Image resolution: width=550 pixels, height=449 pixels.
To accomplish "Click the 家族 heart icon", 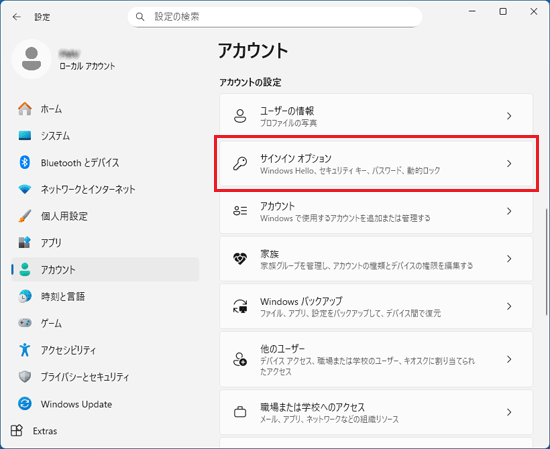I will (240, 259).
